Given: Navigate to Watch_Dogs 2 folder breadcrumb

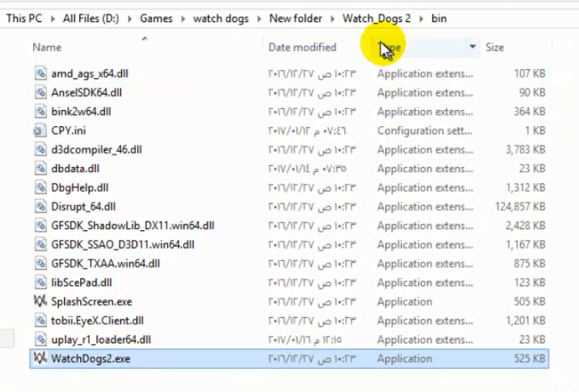Looking at the screenshot, I should [x=376, y=19].
